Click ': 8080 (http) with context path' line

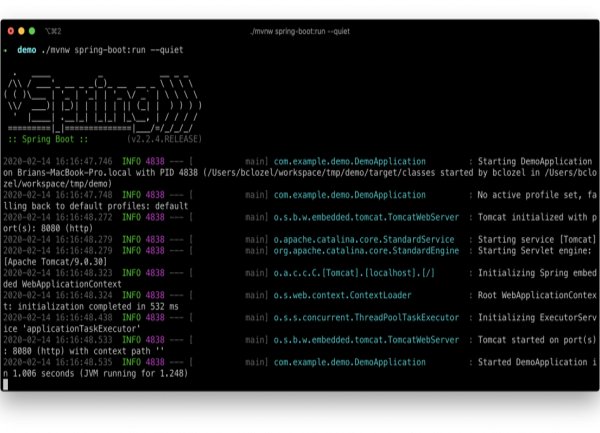(x=84, y=351)
